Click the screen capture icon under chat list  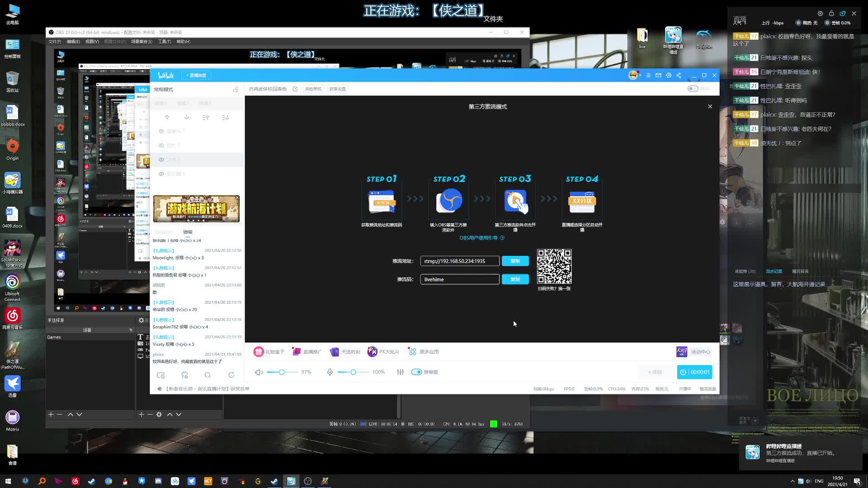[160, 375]
